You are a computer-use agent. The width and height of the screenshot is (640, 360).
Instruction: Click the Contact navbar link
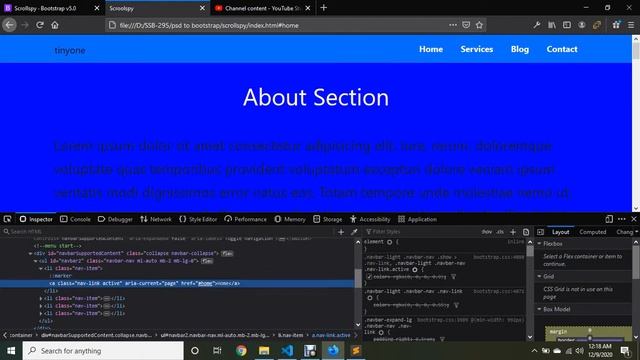[562, 49]
